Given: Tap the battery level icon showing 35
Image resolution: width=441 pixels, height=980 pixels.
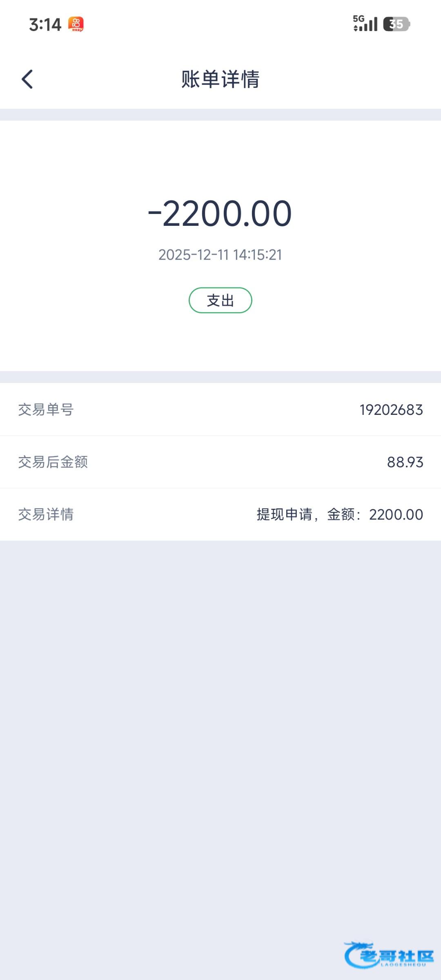Looking at the screenshot, I should (x=396, y=24).
